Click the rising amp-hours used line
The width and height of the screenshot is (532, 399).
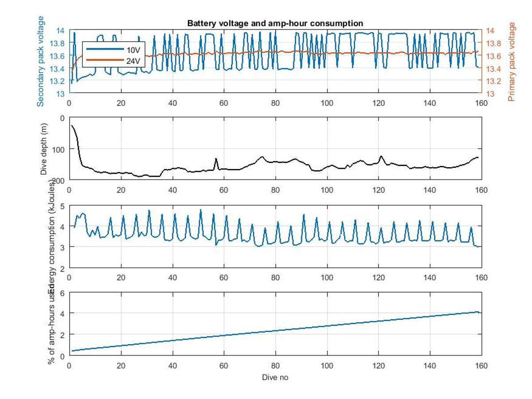pyautogui.click(x=275, y=331)
